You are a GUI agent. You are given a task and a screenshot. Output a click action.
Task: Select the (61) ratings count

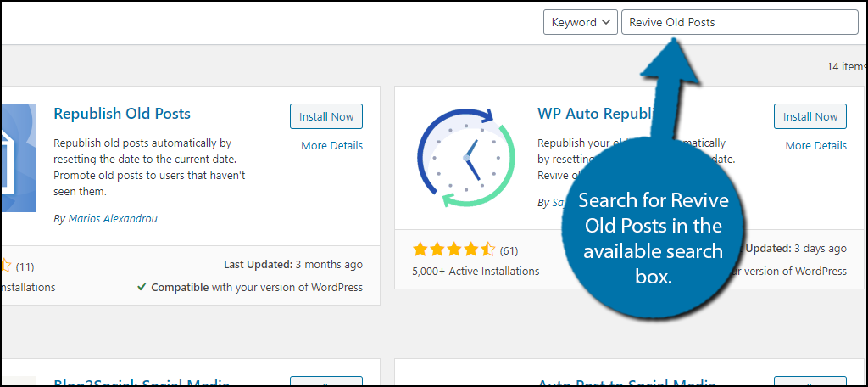[509, 250]
